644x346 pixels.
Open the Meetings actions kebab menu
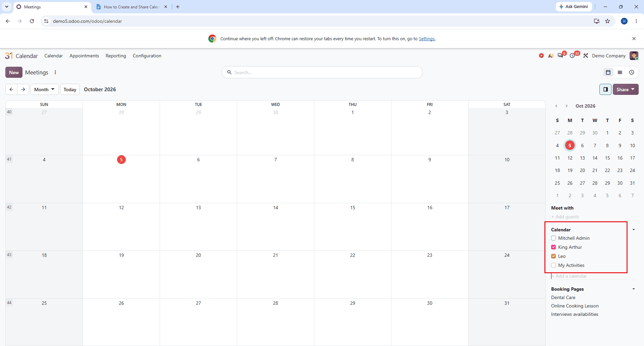coord(55,72)
